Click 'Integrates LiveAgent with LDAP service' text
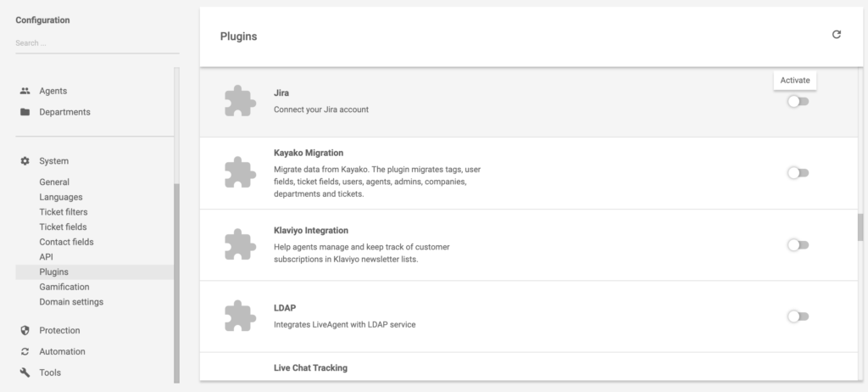868x392 pixels. [x=344, y=324]
